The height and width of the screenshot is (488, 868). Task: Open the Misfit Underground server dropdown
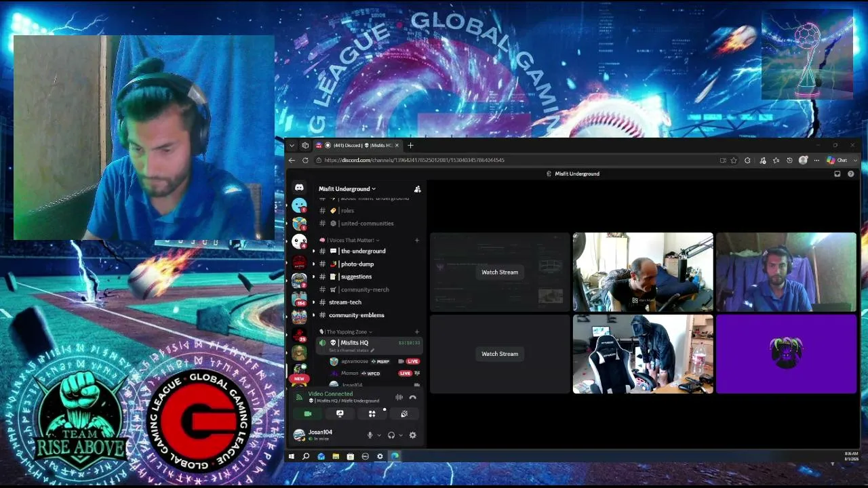click(x=347, y=188)
